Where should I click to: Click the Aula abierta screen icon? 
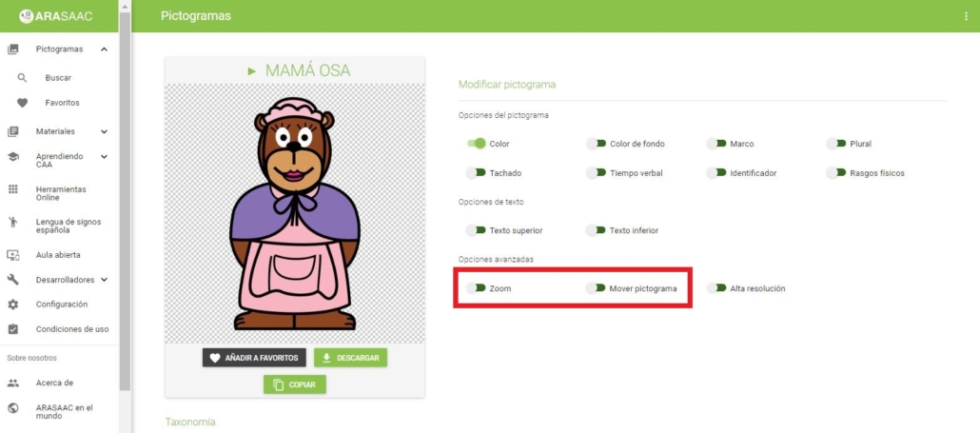[x=13, y=255]
